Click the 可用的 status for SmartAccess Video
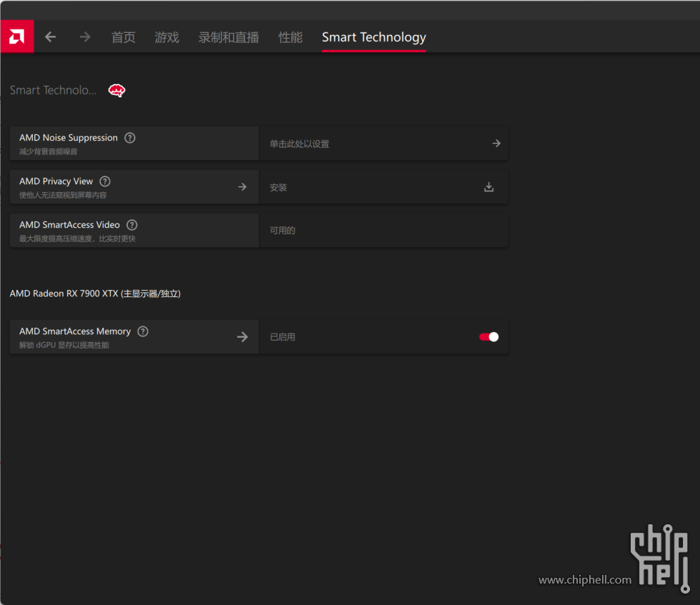700x605 pixels. tap(282, 231)
